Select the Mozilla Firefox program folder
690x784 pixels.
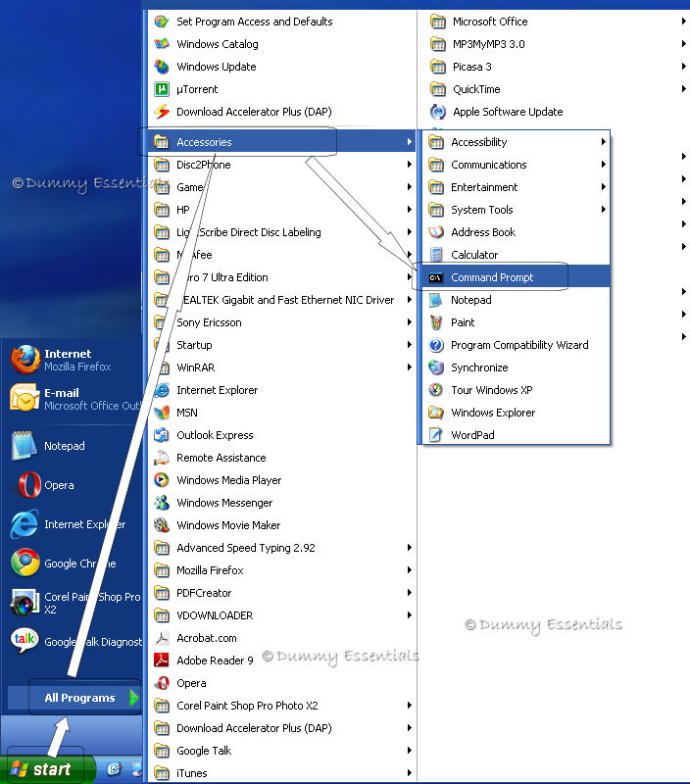click(282, 570)
